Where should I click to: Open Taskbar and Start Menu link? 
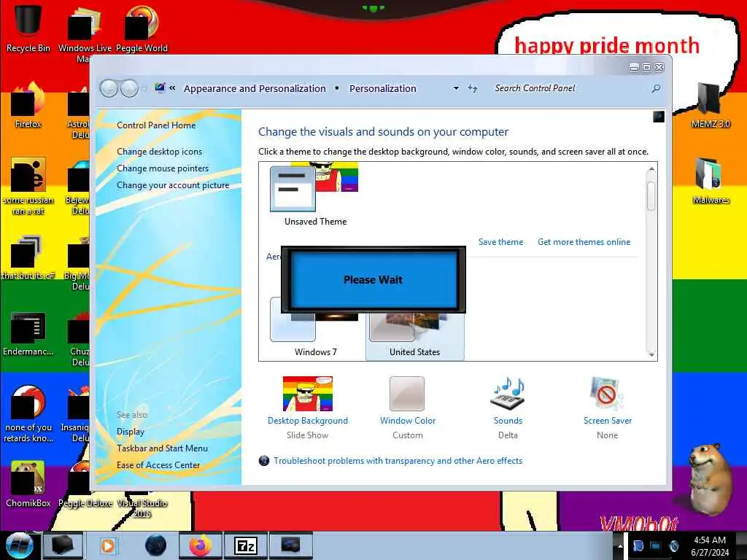162,448
